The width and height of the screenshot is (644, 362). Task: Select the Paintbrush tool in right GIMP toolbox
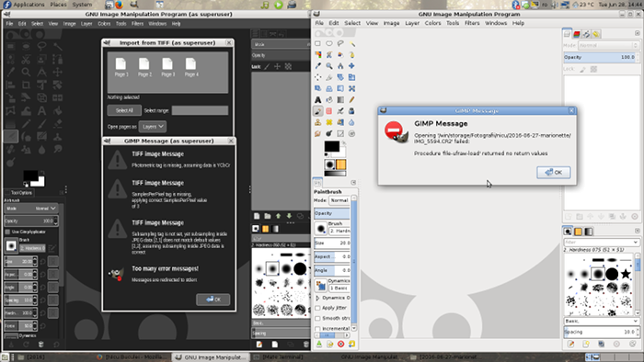[x=318, y=111]
